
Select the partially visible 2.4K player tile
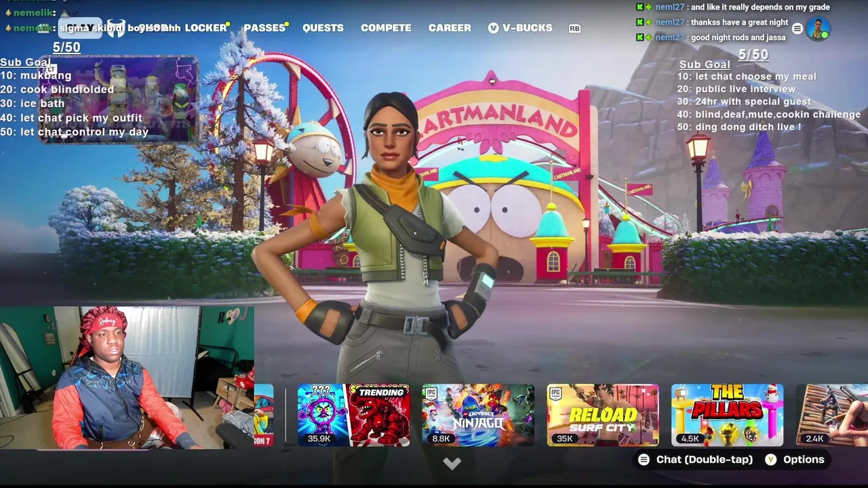tap(832, 415)
